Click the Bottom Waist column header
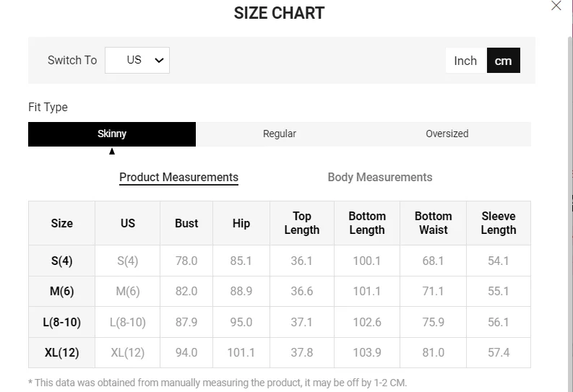 [x=433, y=223]
